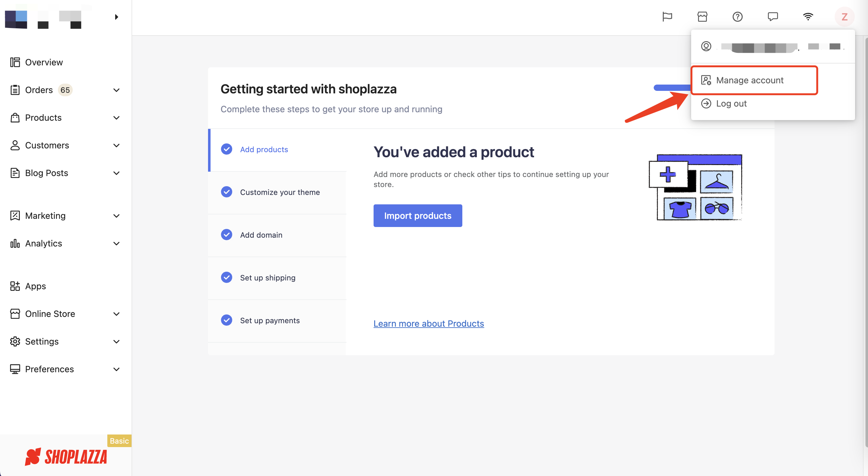Open the storefront icon in top bar
The height and width of the screenshot is (476, 868).
702,16
